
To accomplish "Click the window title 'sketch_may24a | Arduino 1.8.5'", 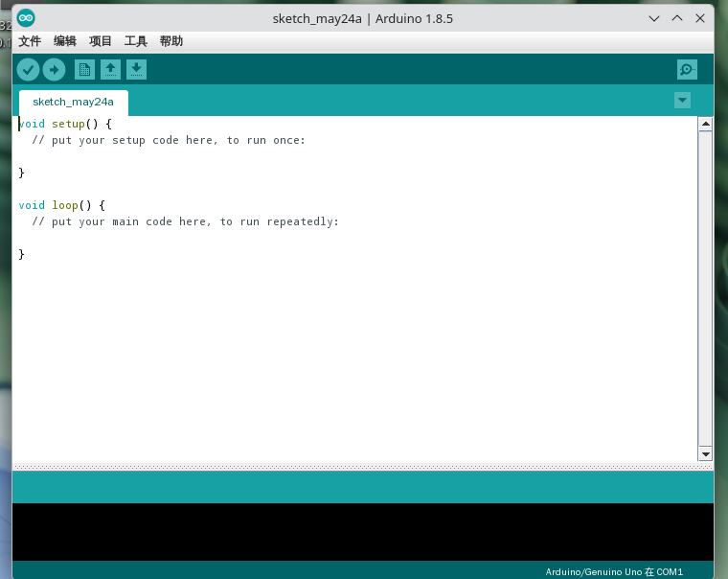I will click(x=363, y=18).
